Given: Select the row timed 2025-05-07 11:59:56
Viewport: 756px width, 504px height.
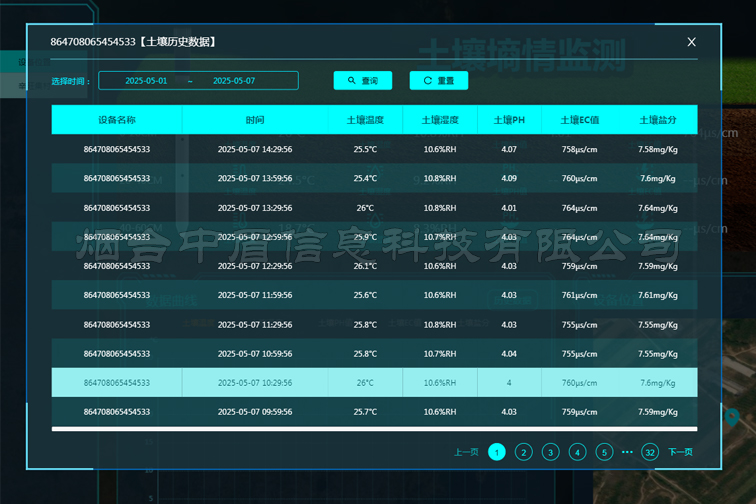Looking at the screenshot, I should pyautogui.click(x=374, y=295).
